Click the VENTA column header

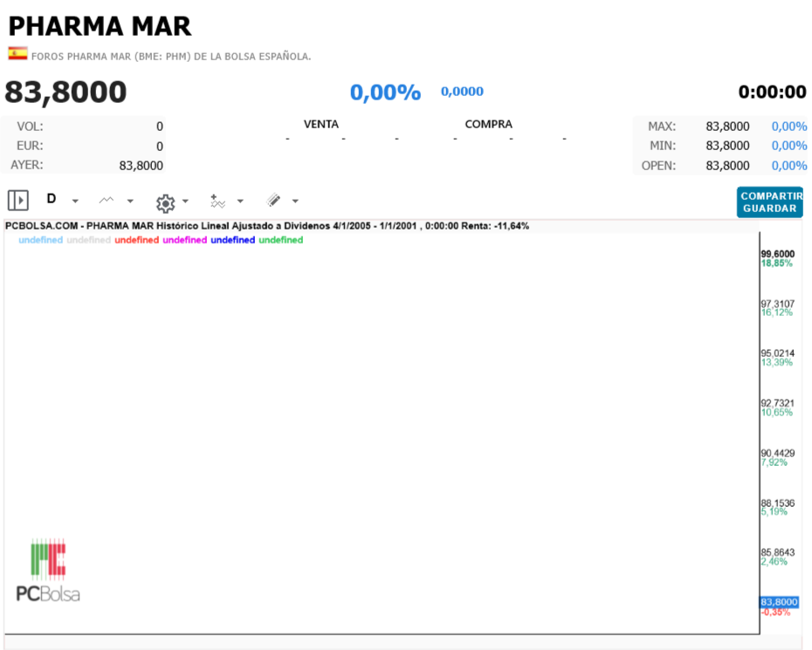tap(321, 124)
